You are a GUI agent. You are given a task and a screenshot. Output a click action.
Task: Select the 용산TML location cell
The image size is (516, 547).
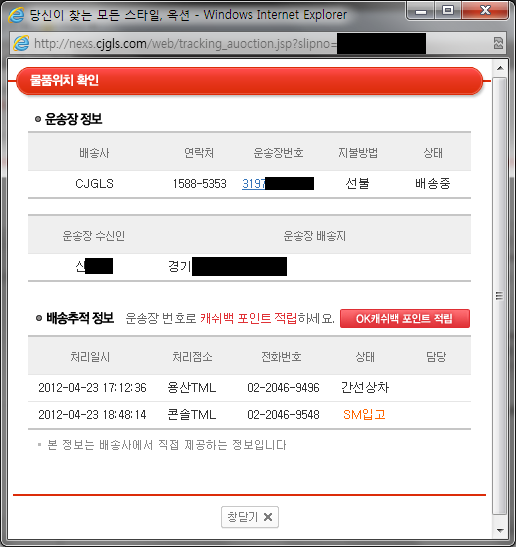(x=192, y=388)
